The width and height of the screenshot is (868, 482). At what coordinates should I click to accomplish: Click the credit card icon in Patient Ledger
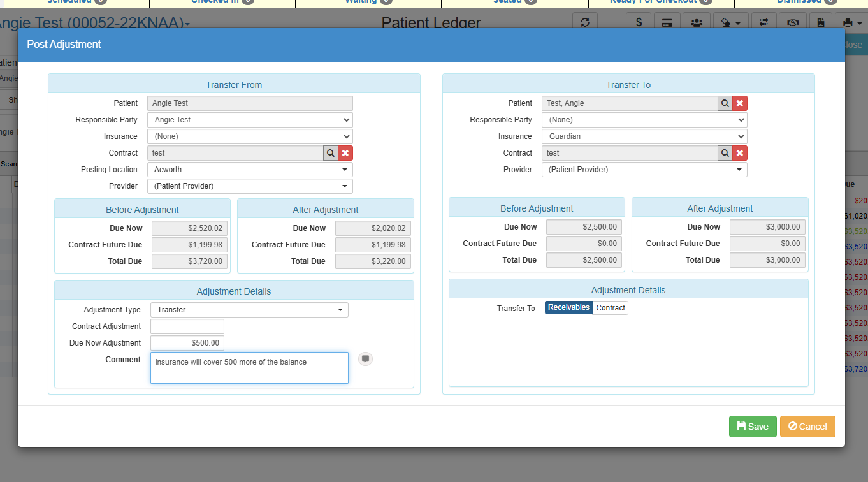[667, 22]
